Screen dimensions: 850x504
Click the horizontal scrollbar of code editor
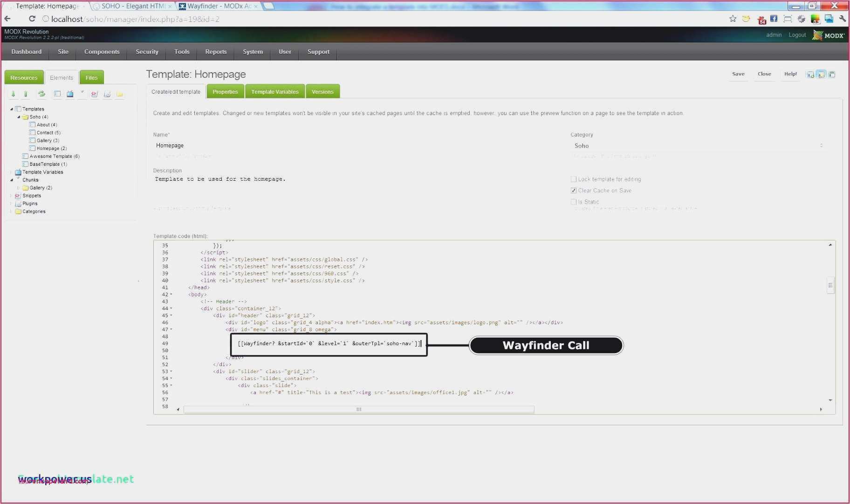[x=358, y=409]
